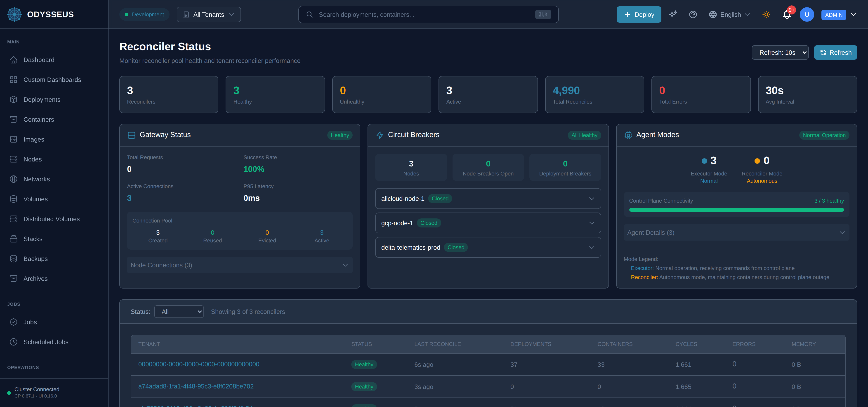Viewport: 868px width, 407px height.
Task: Click the Total Reconciles 4,990 card
Action: pos(594,94)
